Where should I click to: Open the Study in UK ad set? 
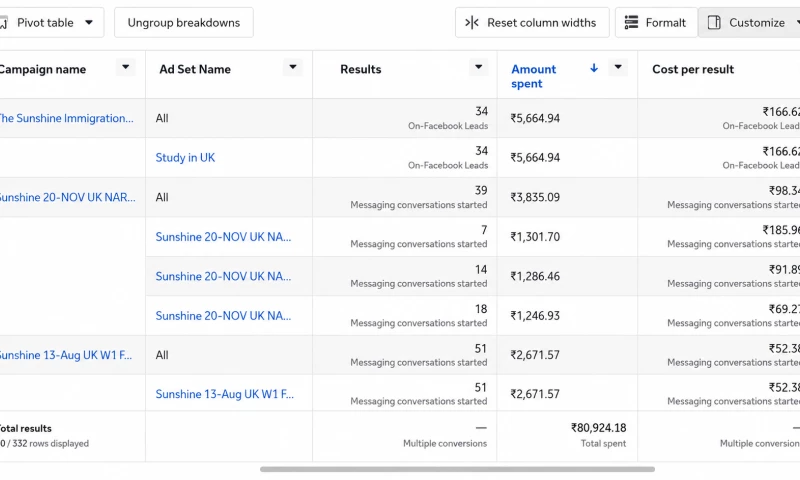point(185,158)
